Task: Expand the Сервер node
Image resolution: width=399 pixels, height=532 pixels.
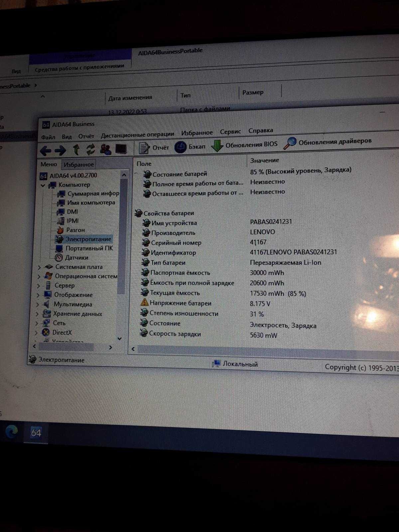Action: [x=39, y=286]
